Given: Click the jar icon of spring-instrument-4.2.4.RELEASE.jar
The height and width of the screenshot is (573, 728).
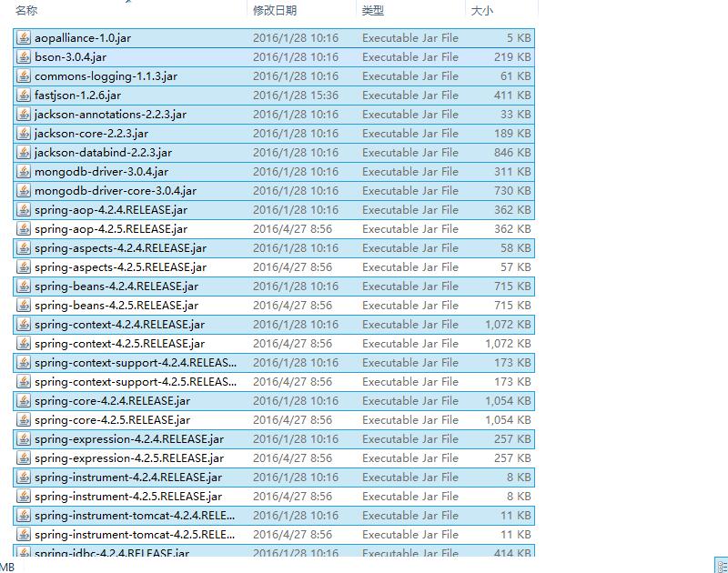Looking at the screenshot, I should pos(24,477).
